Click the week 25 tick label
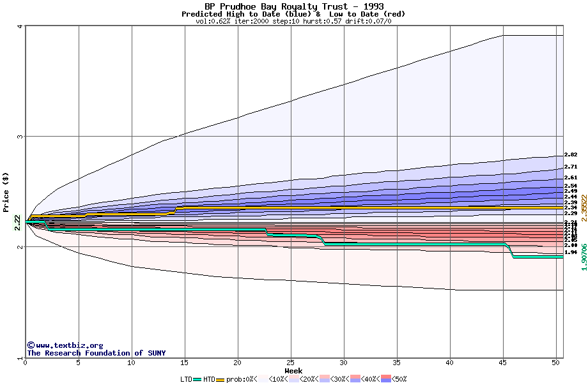The image size is (588, 383). click(x=291, y=363)
